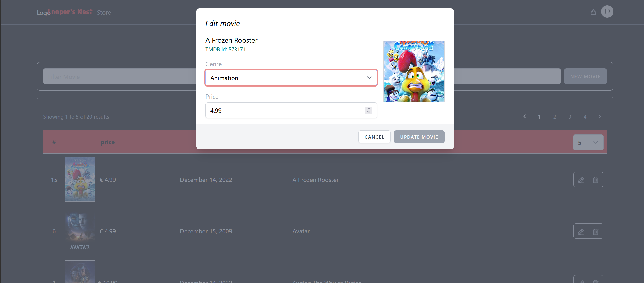Go to next page with the right chevron
The height and width of the screenshot is (283, 644).
(x=600, y=116)
